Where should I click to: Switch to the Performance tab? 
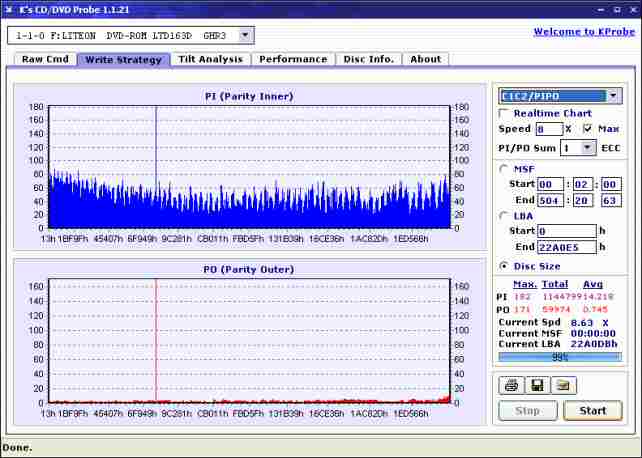293,59
